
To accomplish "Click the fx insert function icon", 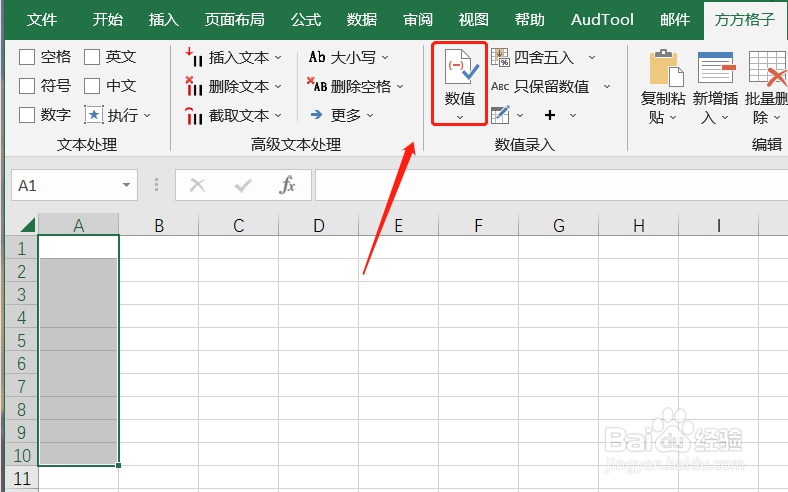I will (287, 185).
